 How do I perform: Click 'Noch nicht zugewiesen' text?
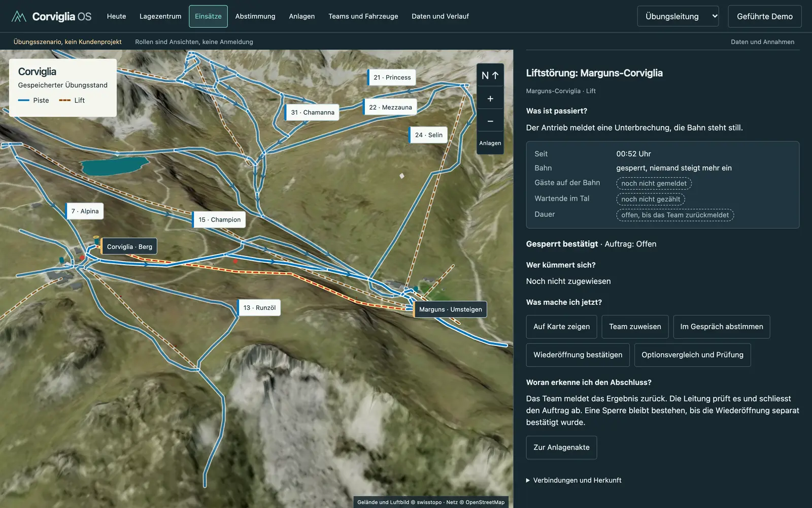coord(568,281)
